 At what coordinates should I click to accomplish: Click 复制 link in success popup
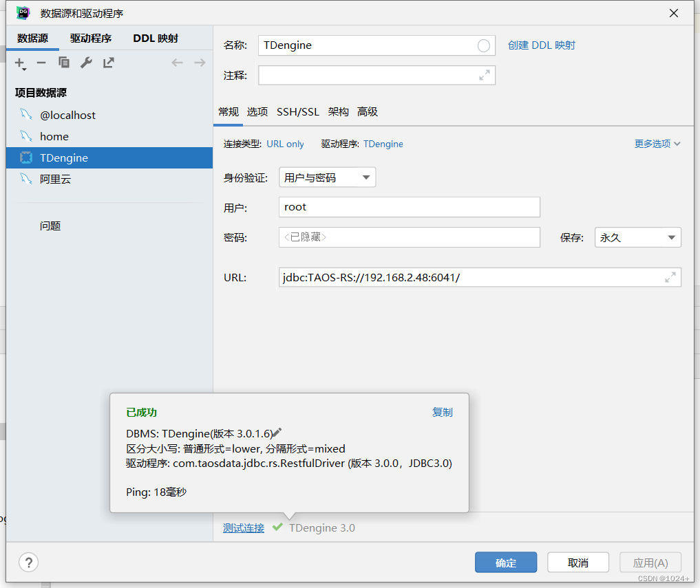[443, 412]
